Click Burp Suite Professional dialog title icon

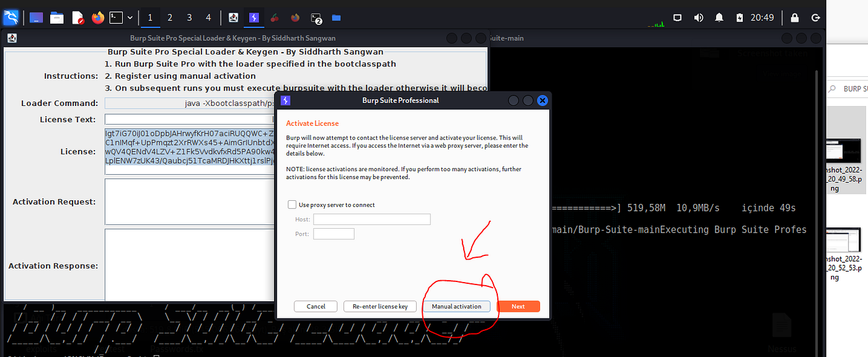pos(285,100)
